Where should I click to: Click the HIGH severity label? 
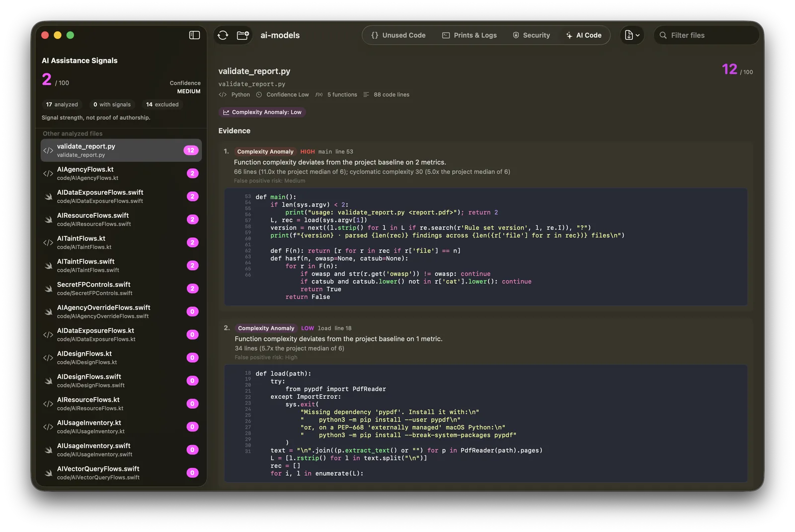pos(308,152)
